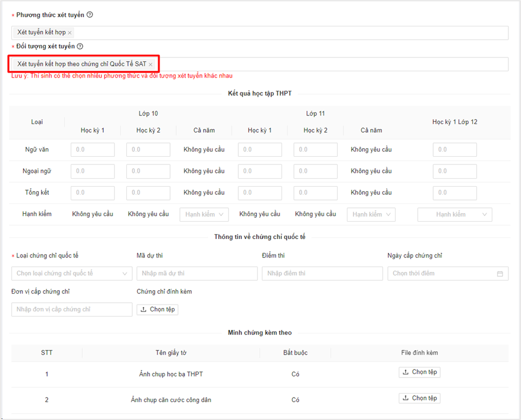The height and width of the screenshot is (420, 521).
Task: Click Ngữ văn Lớp 10 Học kỳ 1 score field
Action: click(92, 150)
